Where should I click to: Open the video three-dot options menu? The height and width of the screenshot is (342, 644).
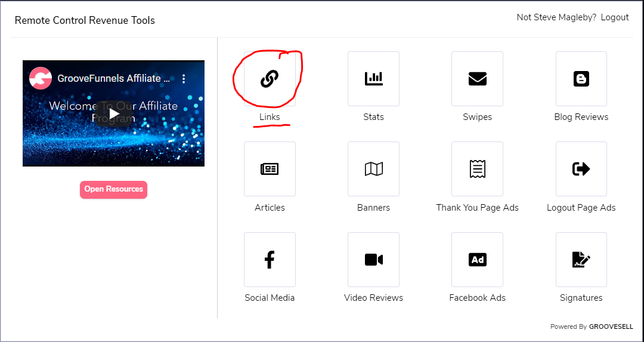click(184, 78)
